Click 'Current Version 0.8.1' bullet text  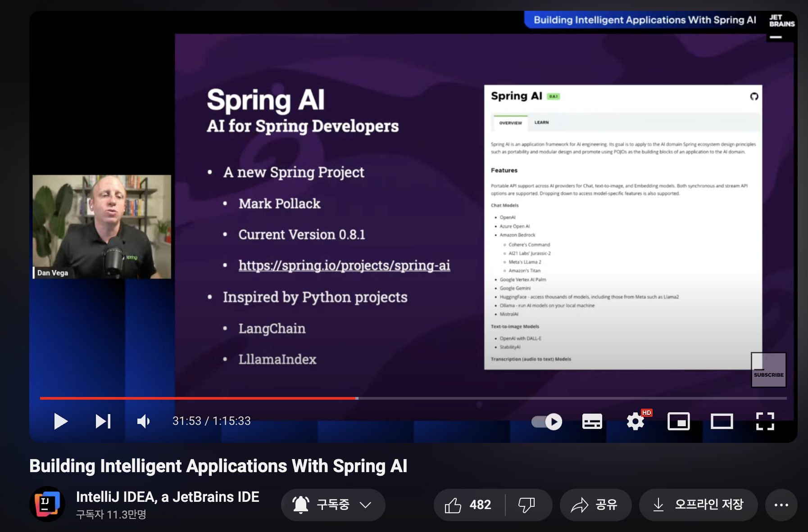click(302, 234)
